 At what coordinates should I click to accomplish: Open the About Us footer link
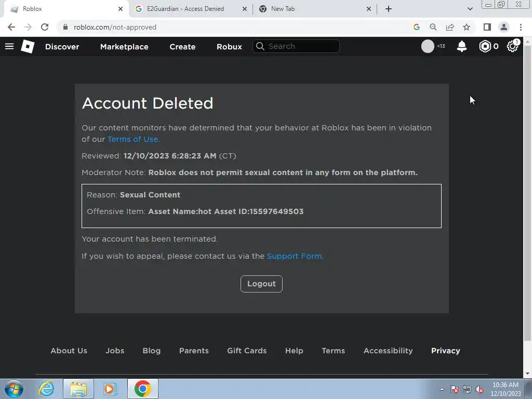69,351
